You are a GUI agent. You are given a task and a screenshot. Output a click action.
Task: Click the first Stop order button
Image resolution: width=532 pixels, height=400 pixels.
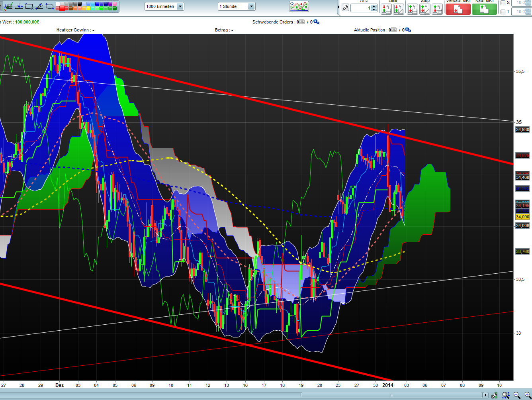coord(413,9)
